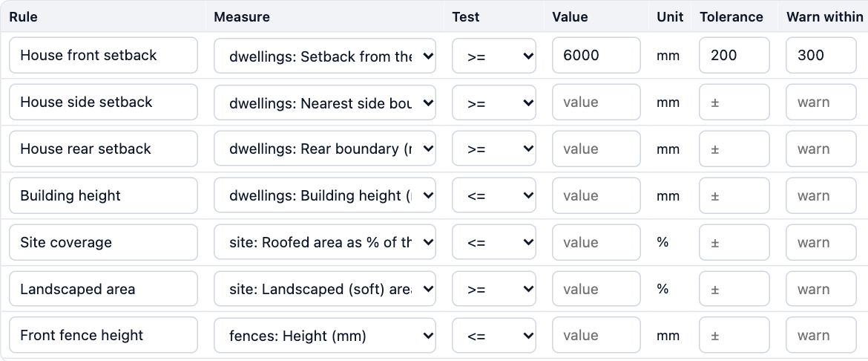Edit the 'Site coverage' rule name field
Image resolution: width=868 pixels, height=361 pixels.
pos(104,242)
